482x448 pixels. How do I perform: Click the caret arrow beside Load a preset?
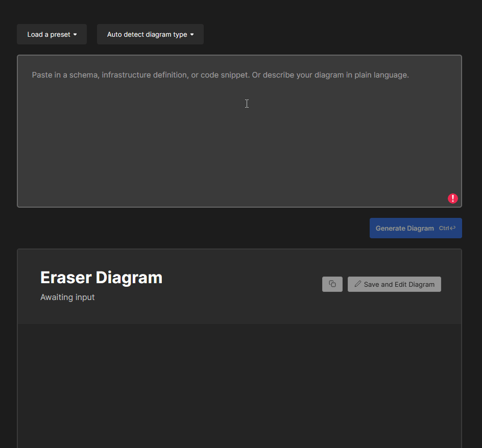coord(75,35)
